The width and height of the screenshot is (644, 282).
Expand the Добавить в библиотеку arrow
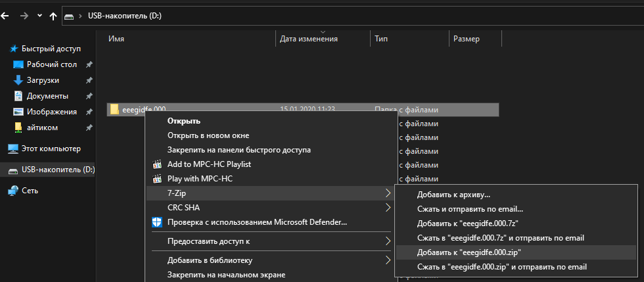(x=388, y=260)
